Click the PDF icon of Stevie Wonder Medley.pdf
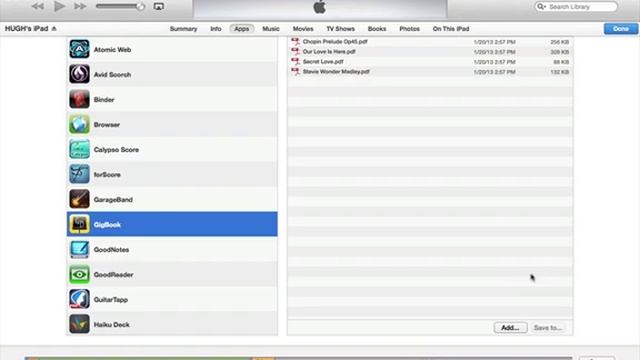This screenshot has height=360, width=640. coord(295,71)
